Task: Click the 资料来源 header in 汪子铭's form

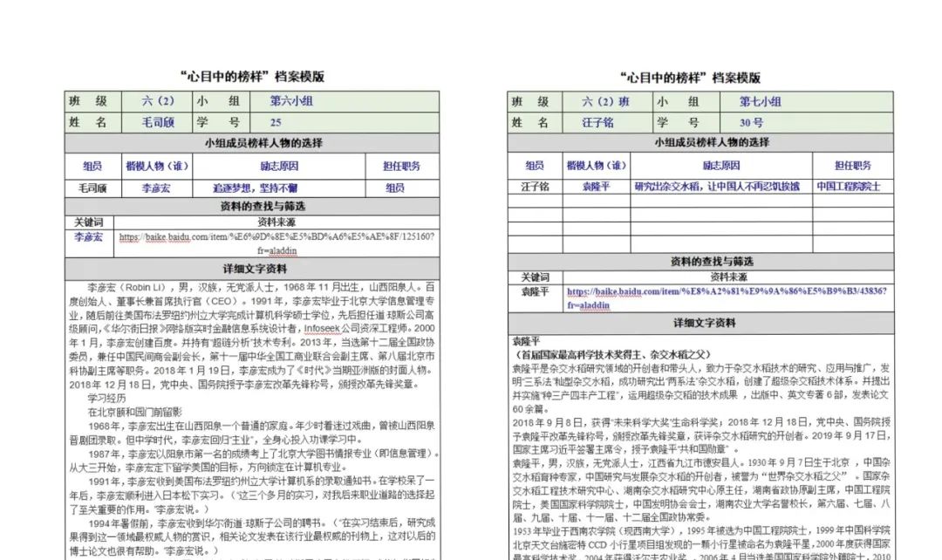Action: (x=728, y=277)
